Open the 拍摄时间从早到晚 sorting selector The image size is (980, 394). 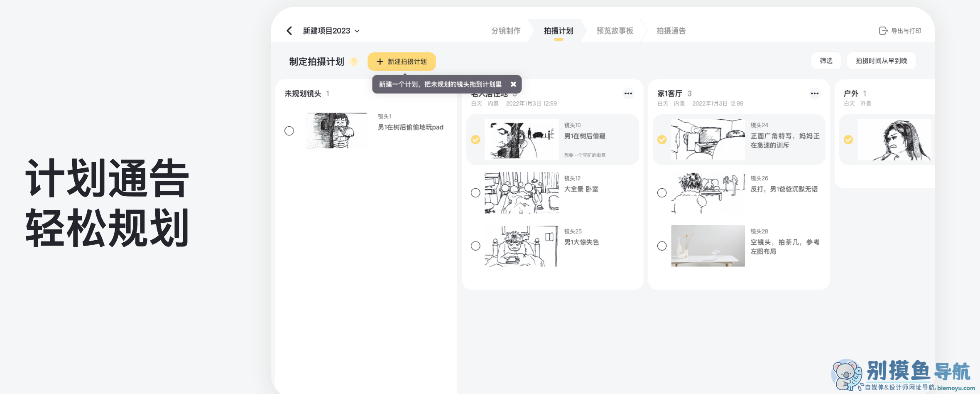point(881,61)
